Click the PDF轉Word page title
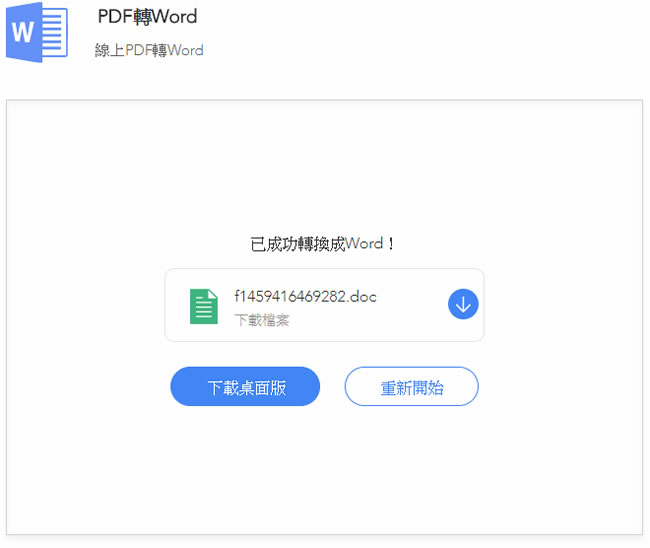The image size is (650, 548). pos(148,17)
